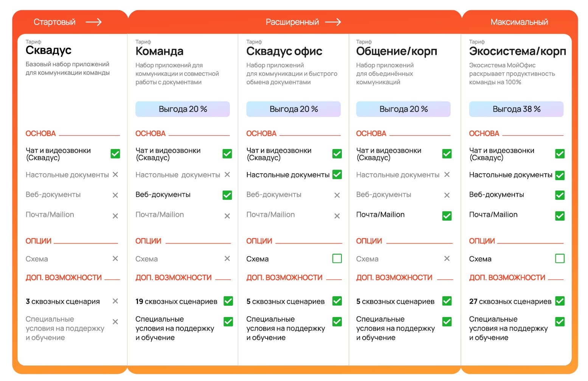This screenshot has width=588, height=381.
Task: Toggle Веб-документы checkmark in Команда plan
Action: (227, 195)
